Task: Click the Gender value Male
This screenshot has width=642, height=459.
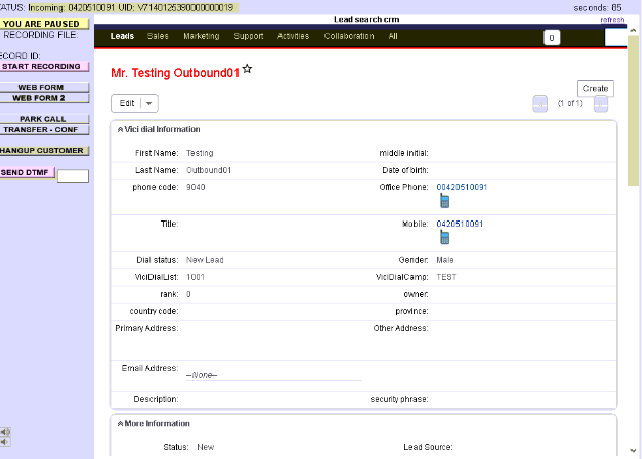Action: 445,260
